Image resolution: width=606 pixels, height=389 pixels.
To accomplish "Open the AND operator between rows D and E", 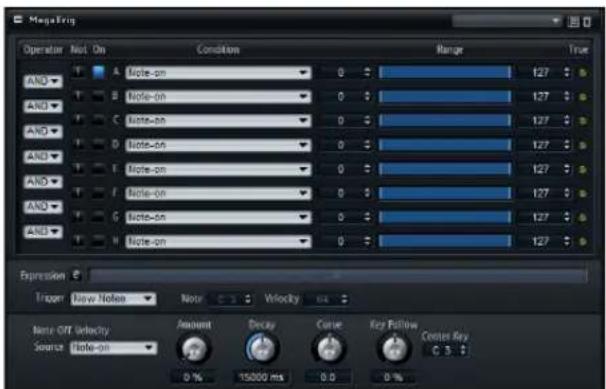I will [43, 156].
